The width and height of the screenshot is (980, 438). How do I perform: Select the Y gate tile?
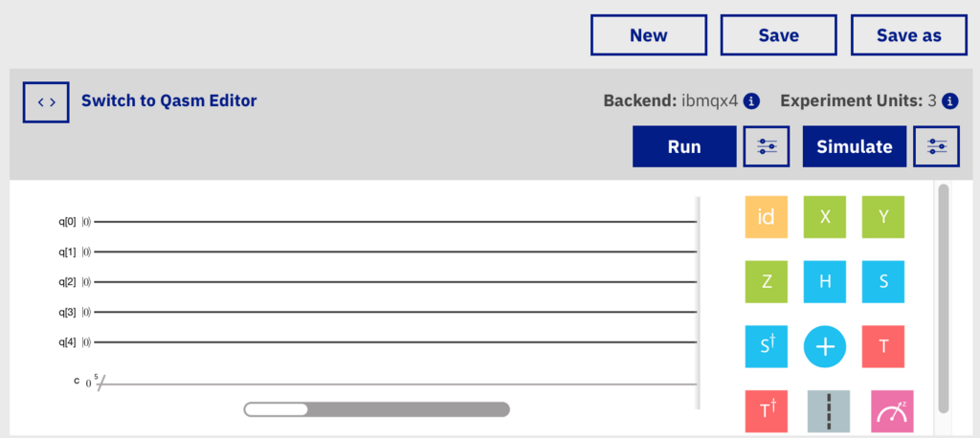(883, 217)
